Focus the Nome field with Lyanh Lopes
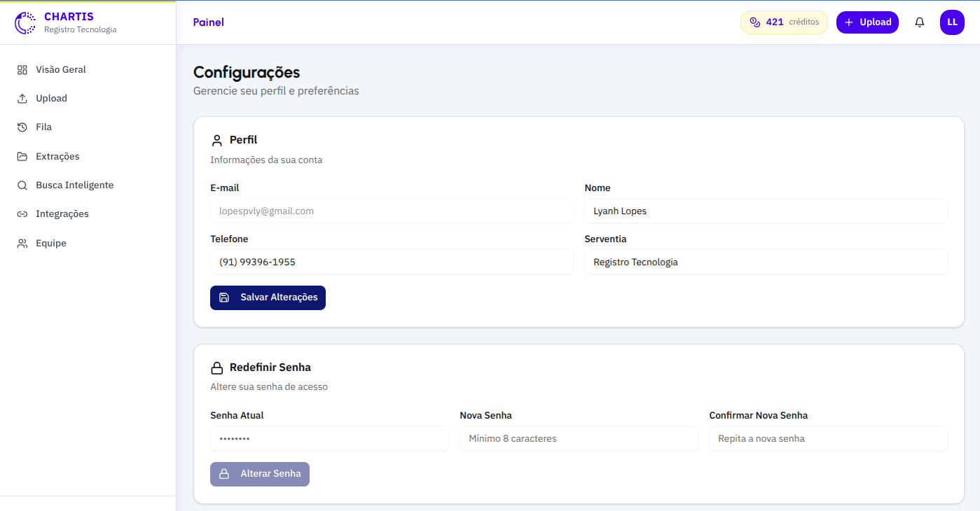 (x=766, y=211)
